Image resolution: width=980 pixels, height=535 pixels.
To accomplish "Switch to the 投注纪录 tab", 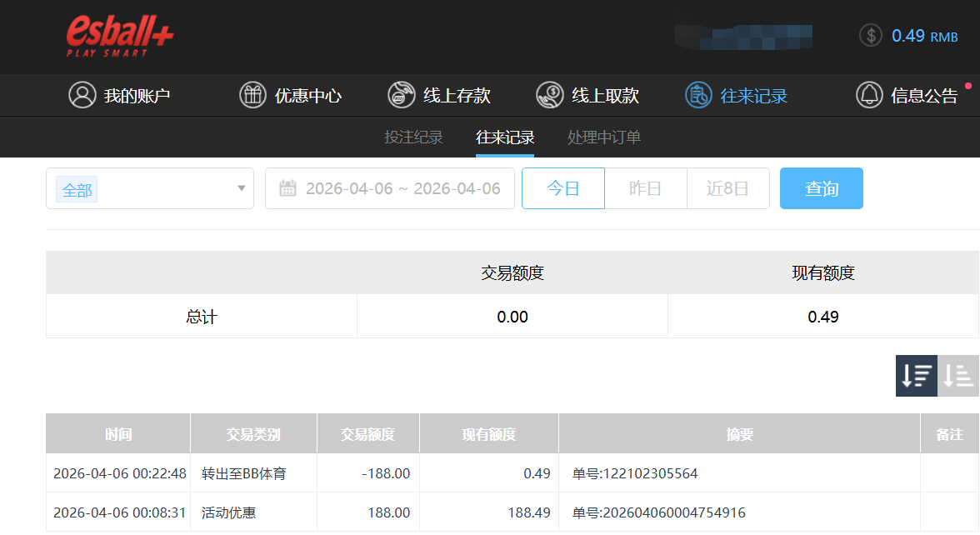I will pos(413,137).
